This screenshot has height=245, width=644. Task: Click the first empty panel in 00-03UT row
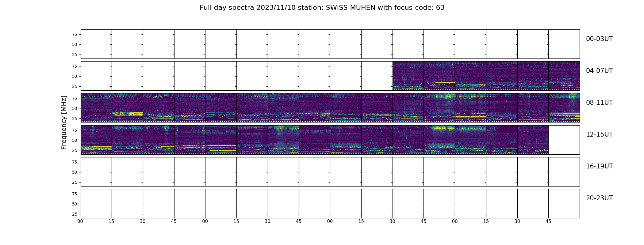[96, 44]
